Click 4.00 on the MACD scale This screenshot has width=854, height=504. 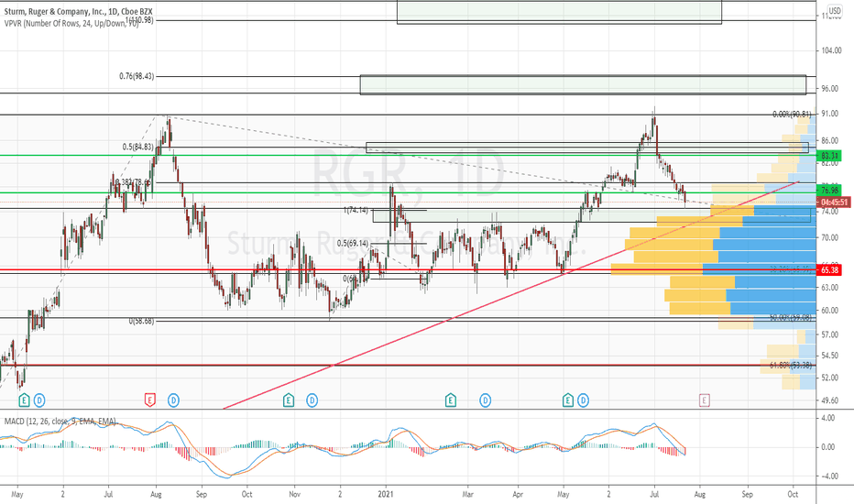pos(827,418)
